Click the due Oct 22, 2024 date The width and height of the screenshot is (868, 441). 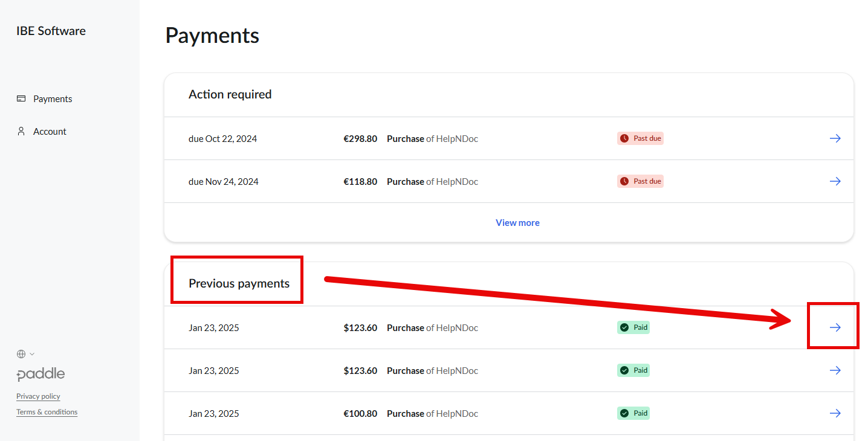tap(222, 139)
